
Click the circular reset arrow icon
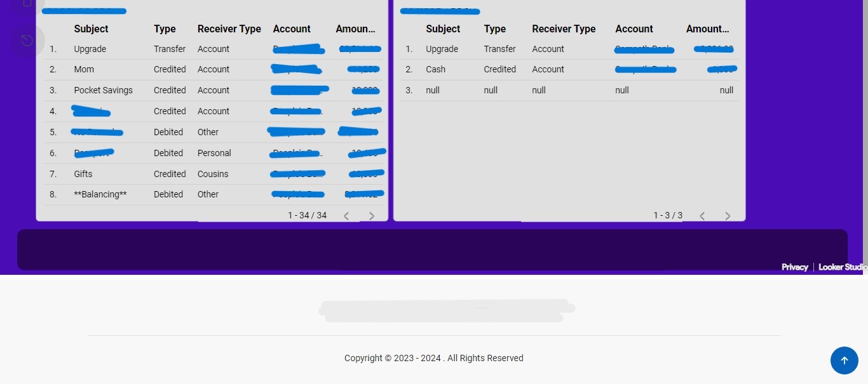[27, 41]
